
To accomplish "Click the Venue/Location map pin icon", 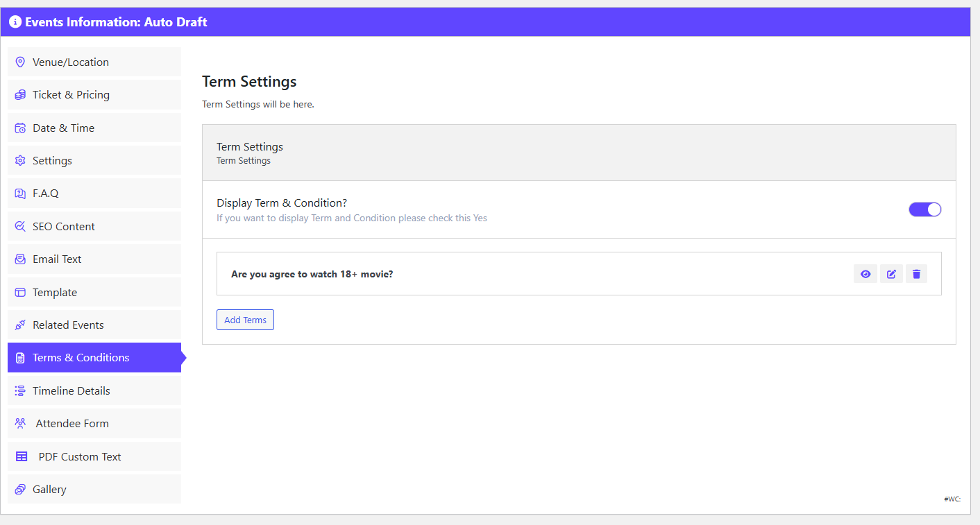I will click(x=20, y=62).
